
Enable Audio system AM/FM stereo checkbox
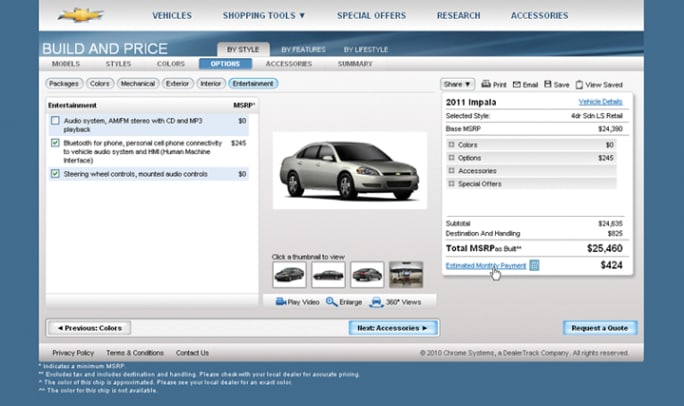56,121
